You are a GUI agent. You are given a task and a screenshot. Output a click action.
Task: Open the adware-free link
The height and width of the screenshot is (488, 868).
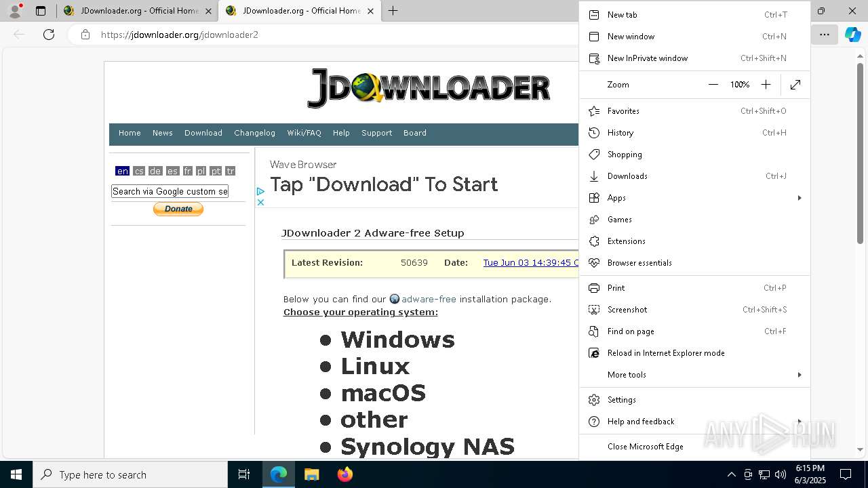click(429, 299)
